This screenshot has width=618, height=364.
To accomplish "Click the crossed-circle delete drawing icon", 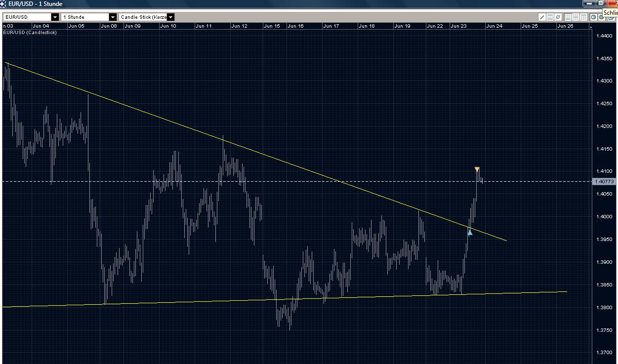I will click(x=558, y=17).
